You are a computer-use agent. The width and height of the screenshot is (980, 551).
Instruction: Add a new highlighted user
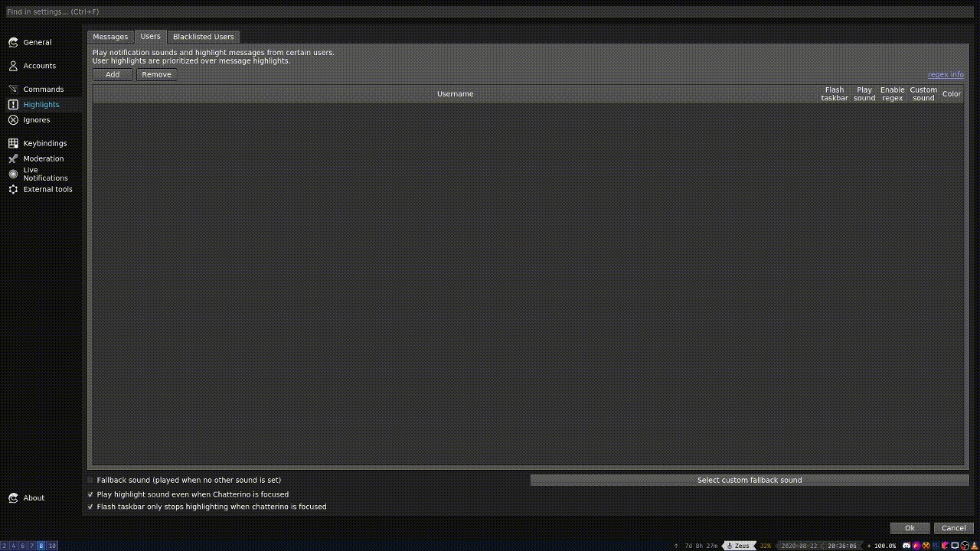(112, 74)
